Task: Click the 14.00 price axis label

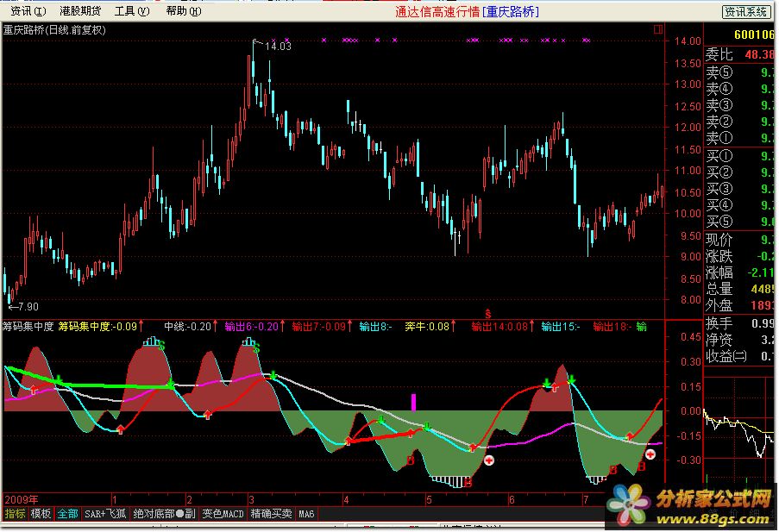Action: tap(688, 41)
